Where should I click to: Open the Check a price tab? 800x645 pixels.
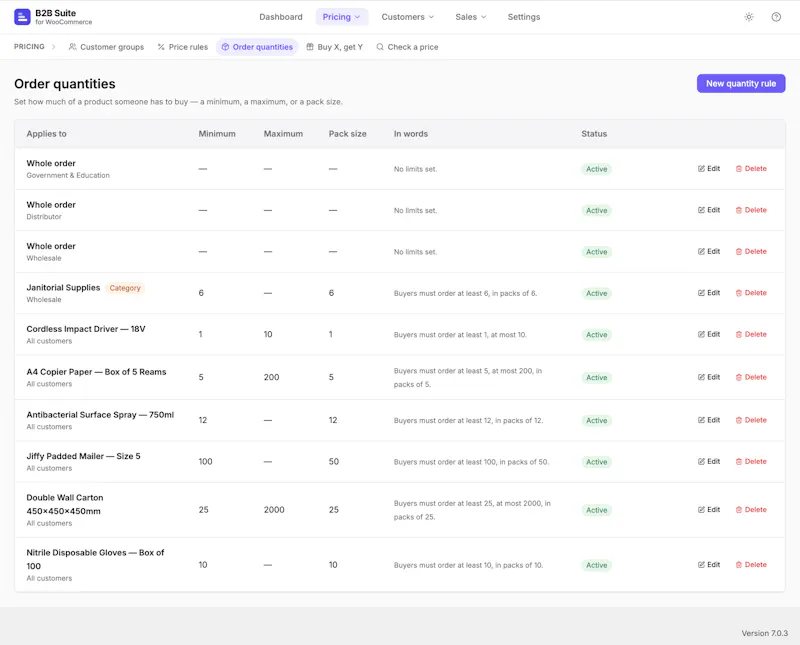pos(407,47)
